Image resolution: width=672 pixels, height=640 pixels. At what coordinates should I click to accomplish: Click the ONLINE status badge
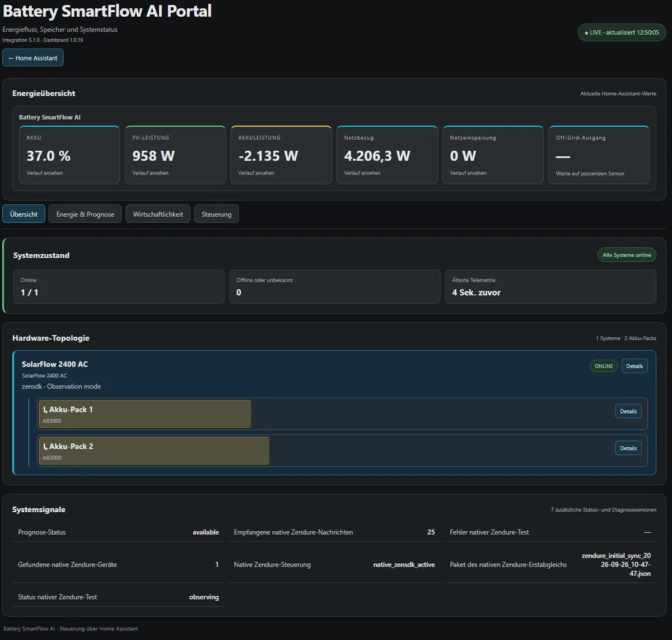[x=604, y=366]
